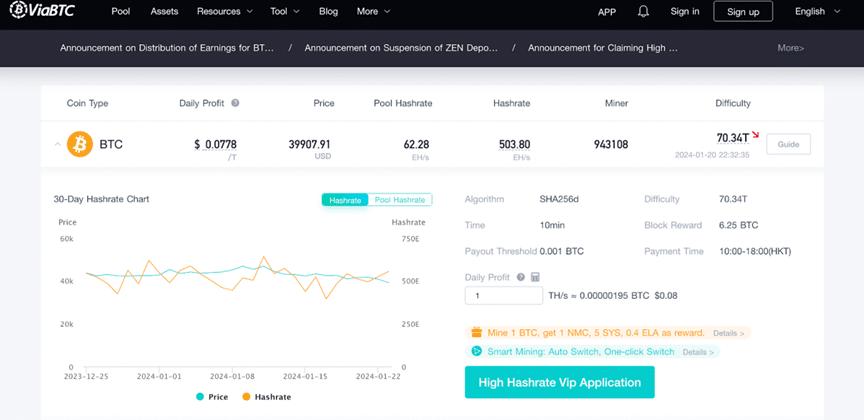Open the Blog menu item
Image resolution: width=864 pixels, height=420 pixels.
coord(328,12)
